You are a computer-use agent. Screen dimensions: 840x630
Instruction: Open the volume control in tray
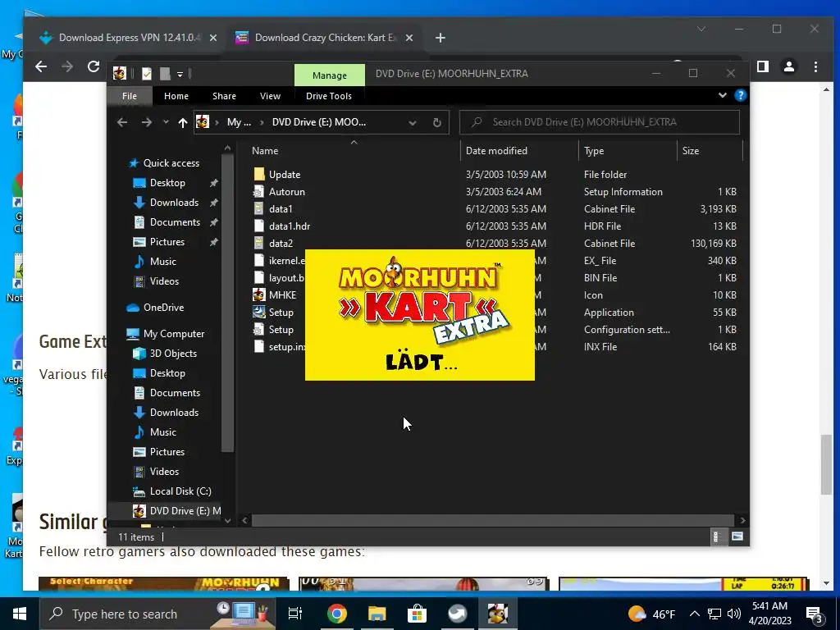click(x=734, y=614)
